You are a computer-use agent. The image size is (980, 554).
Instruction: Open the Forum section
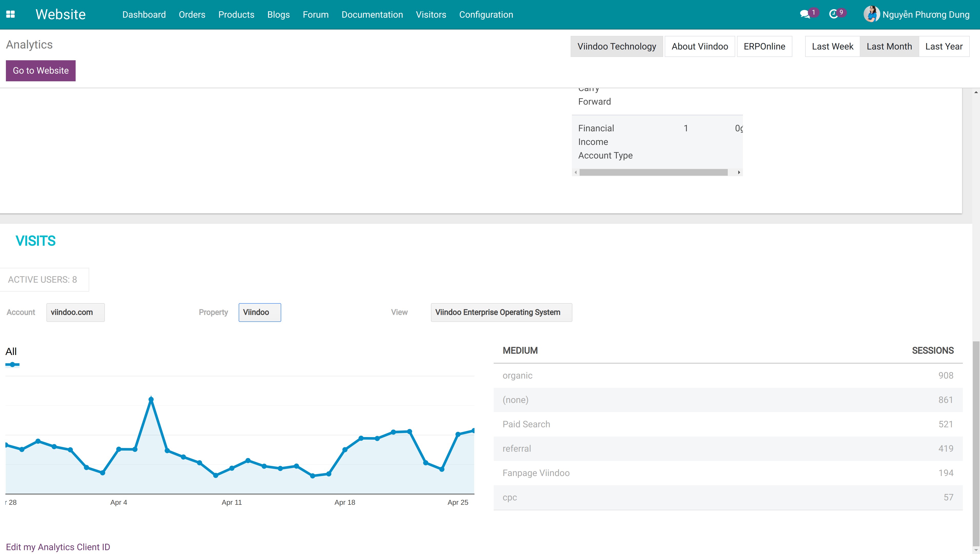click(315, 14)
